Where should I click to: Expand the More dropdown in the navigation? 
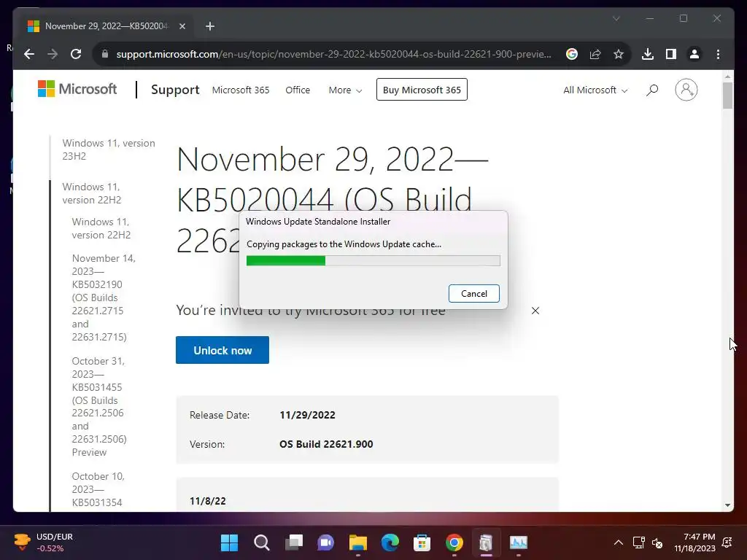(x=345, y=90)
